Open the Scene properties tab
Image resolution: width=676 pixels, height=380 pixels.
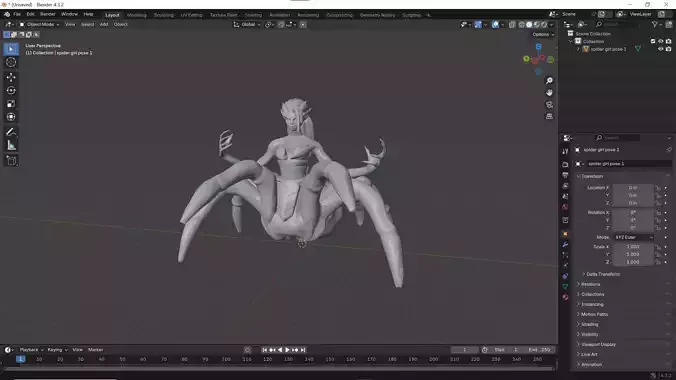565,196
